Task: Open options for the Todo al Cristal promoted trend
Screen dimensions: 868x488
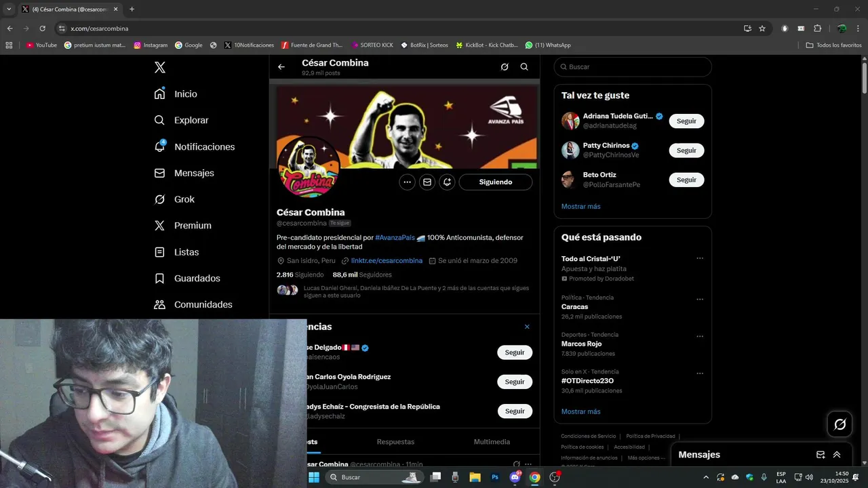Action: (x=700, y=258)
